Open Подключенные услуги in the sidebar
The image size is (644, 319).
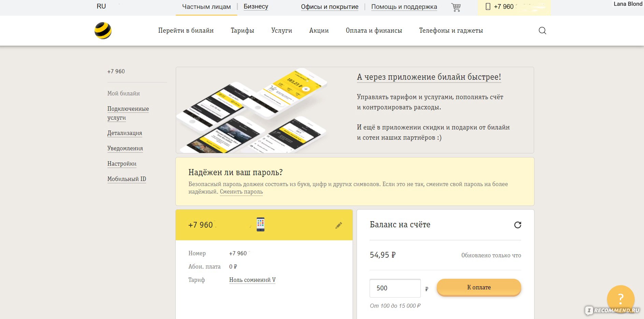128,113
